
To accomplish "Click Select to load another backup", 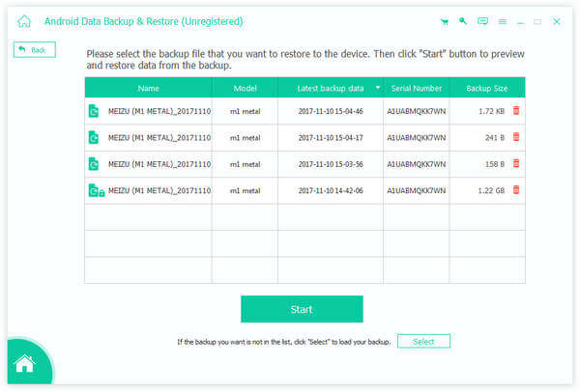I will (x=423, y=341).
